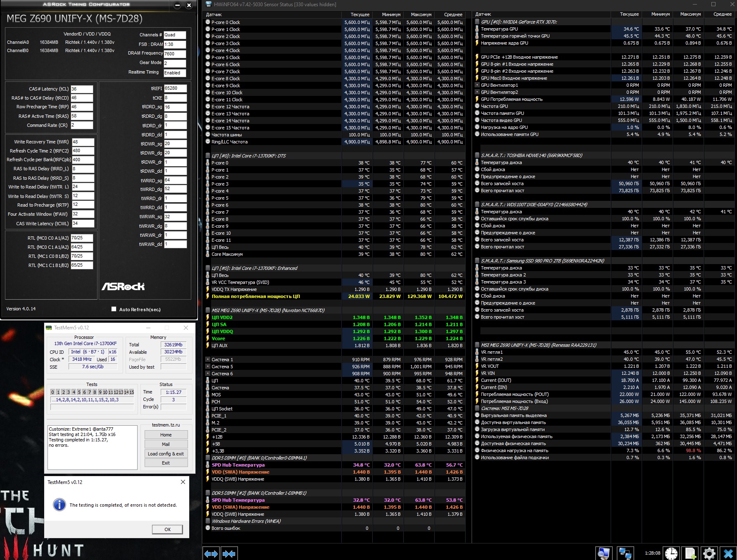
Task: Click the blue info icon in the TestMem5 dialog
Action: (x=59, y=505)
